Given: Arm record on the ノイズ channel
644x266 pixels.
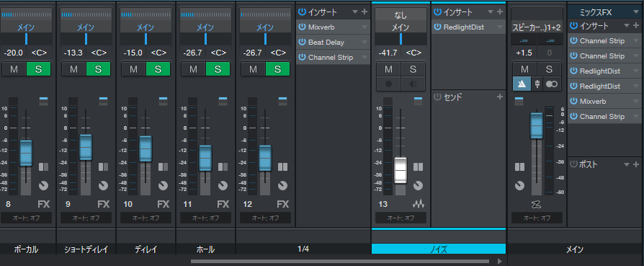Looking at the screenshot, I should pos(388,84).
